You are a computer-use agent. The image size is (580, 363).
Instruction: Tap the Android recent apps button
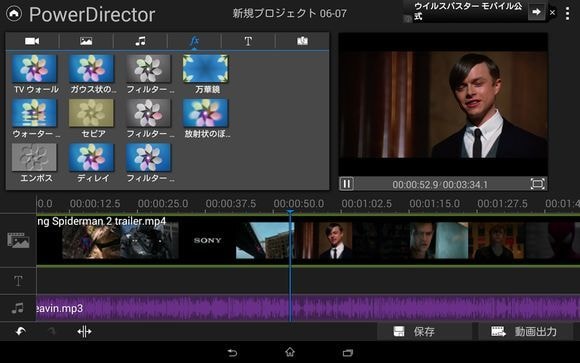tap(348, 353)
